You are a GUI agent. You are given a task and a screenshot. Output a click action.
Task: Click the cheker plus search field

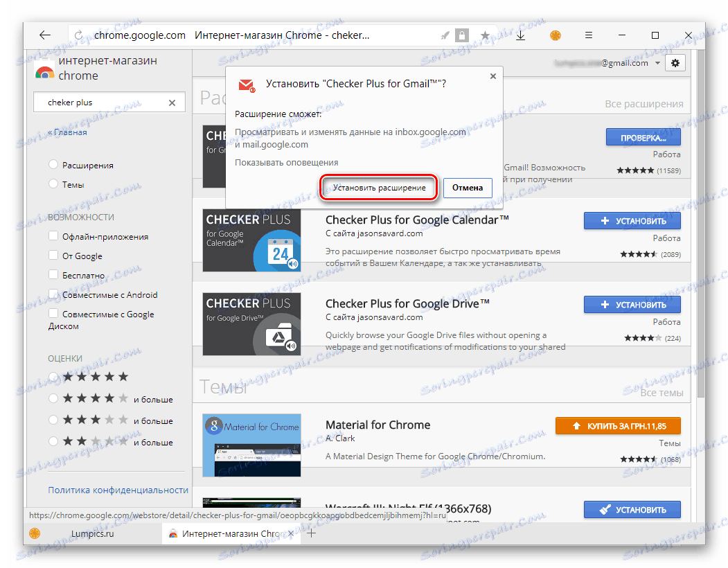(109, 103)
